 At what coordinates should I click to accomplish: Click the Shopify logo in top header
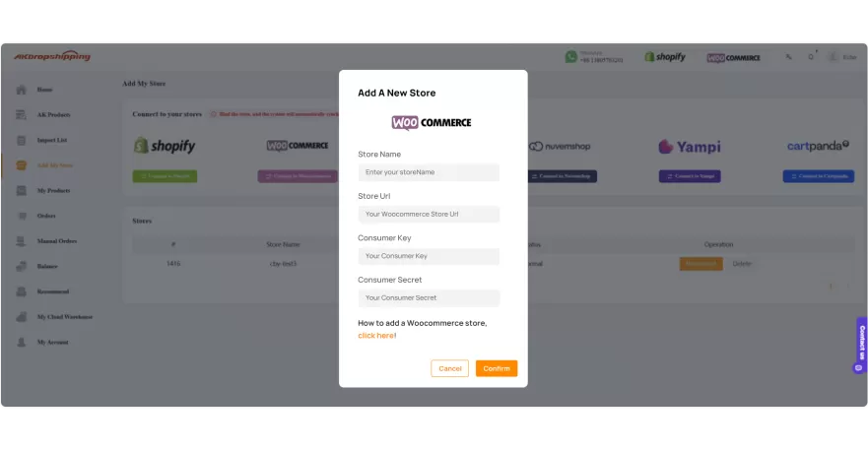[x=665, y=57]
